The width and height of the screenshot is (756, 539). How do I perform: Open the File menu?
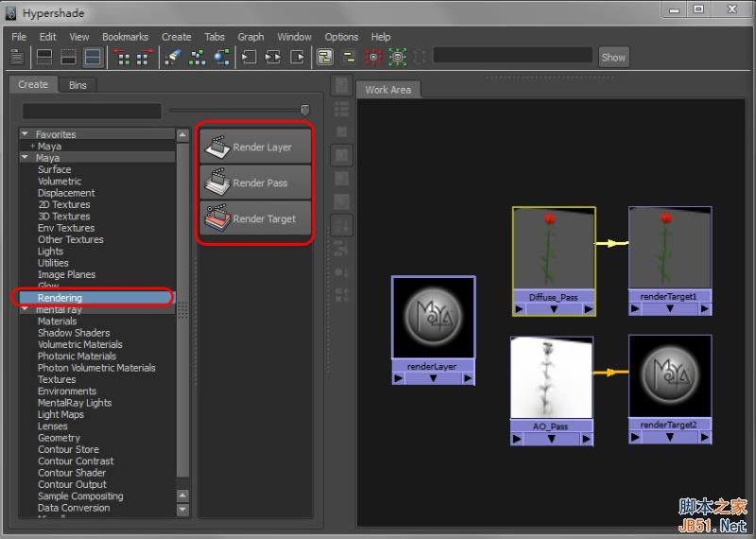click(x=19, y=37)
